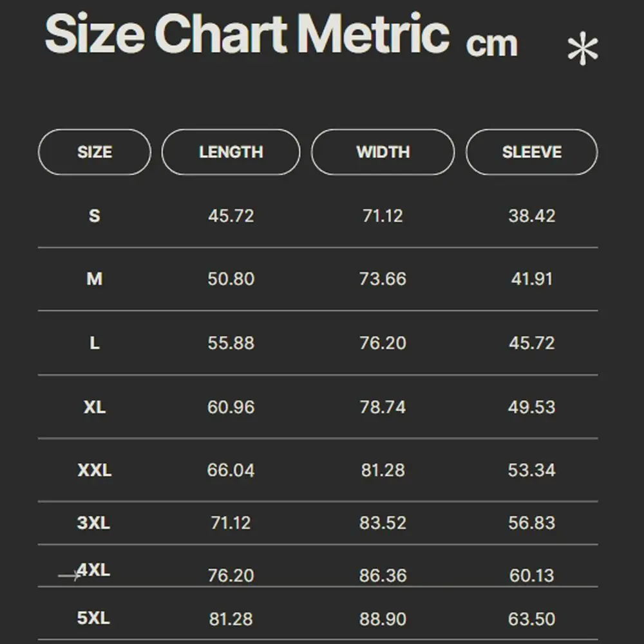Click the cm unit label
Viewport: 644px width, 644px height.
tap(492, 44)
